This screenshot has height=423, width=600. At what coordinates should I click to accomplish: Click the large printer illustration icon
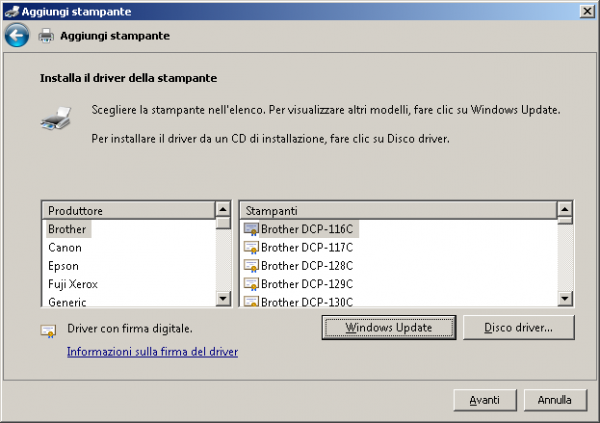[x=55, y=119]
